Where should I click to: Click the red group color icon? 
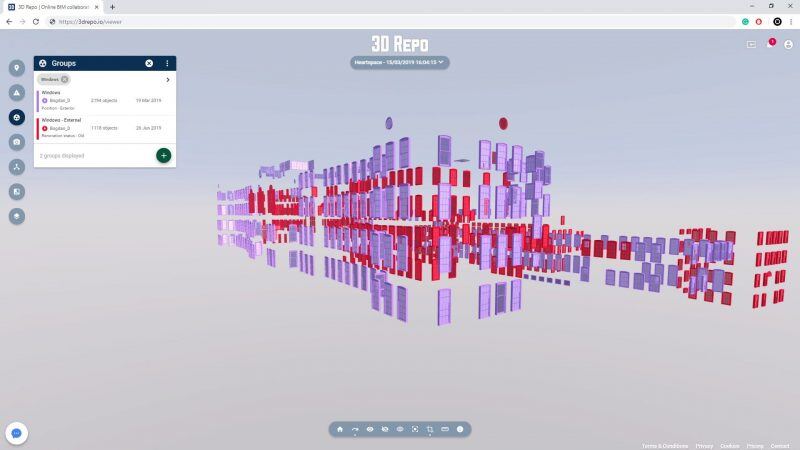[45, 128]
